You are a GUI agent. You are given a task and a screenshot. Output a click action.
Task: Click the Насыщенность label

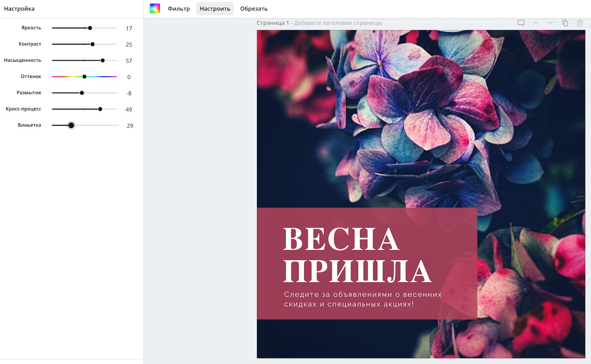click(x=22, y=60)
